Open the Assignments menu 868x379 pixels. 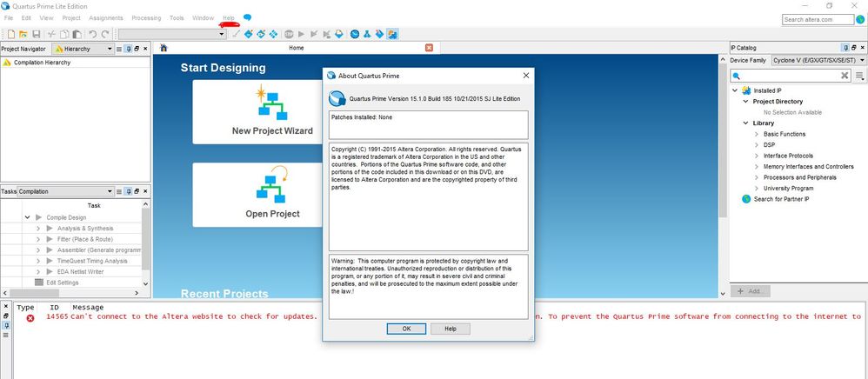[105, 17]
